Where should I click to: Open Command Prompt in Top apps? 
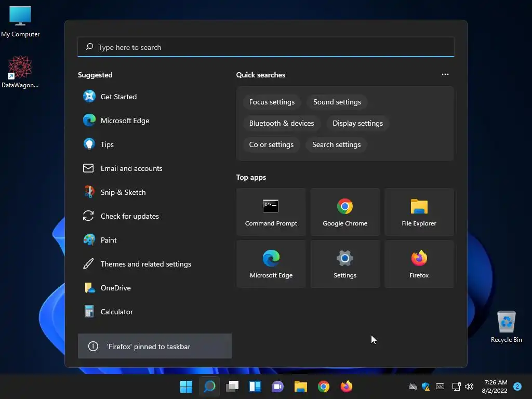[x=271, y=212]
